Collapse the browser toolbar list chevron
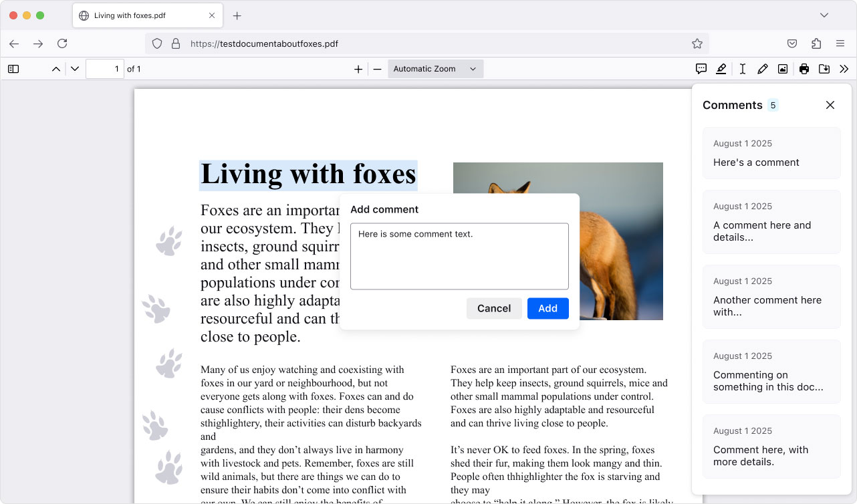Image resolution: width=857 pixels, height=504 pixels. [x=824, y=15]
